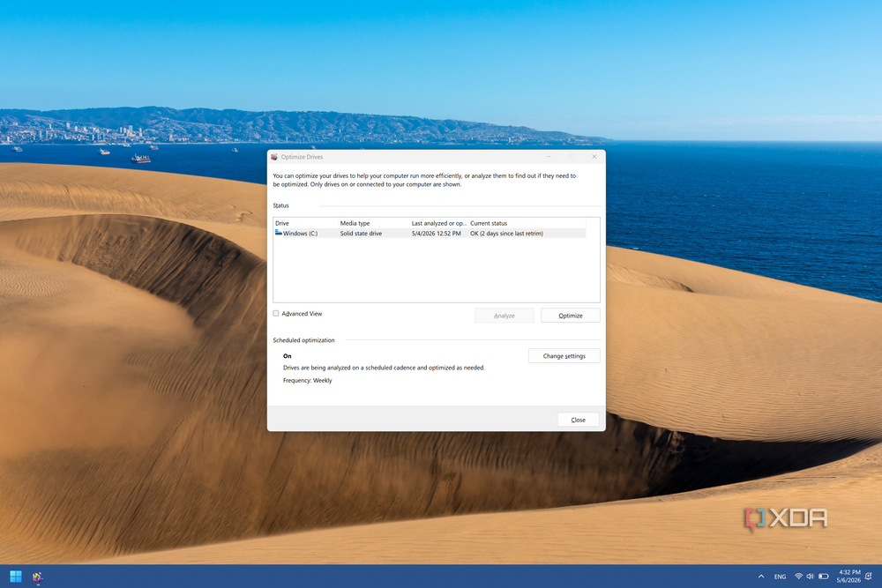Click the volume speaker icon

(810, 577)
